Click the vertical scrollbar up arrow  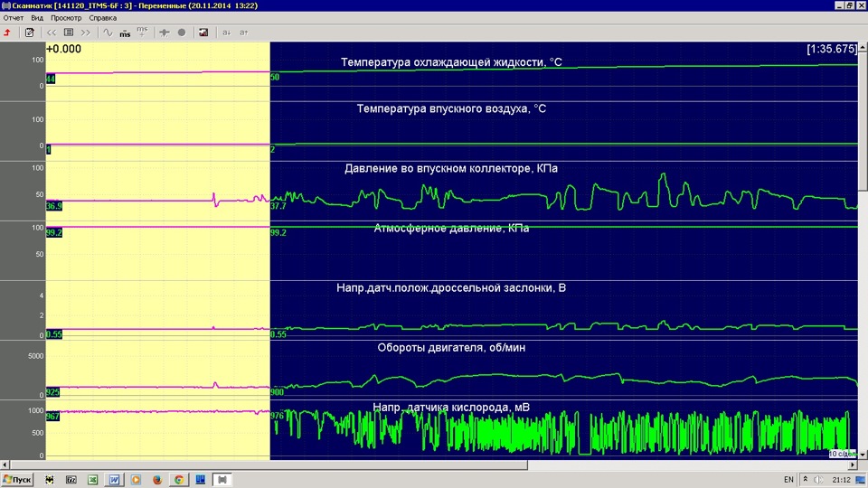tap(863, 48)
